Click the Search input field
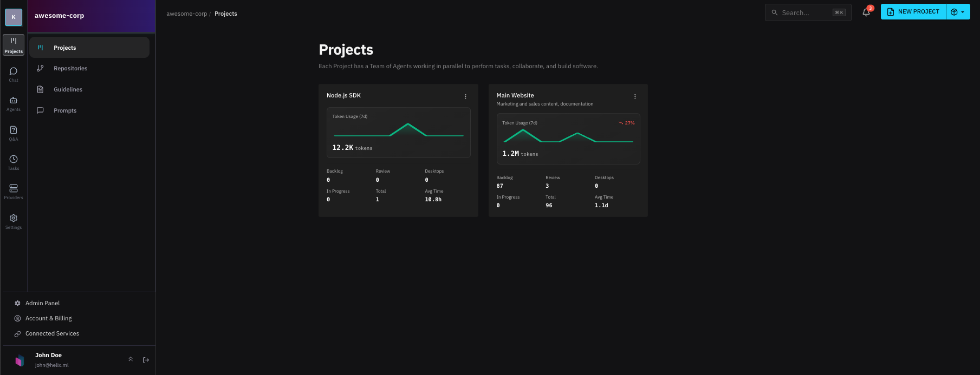 click(806, 12)
